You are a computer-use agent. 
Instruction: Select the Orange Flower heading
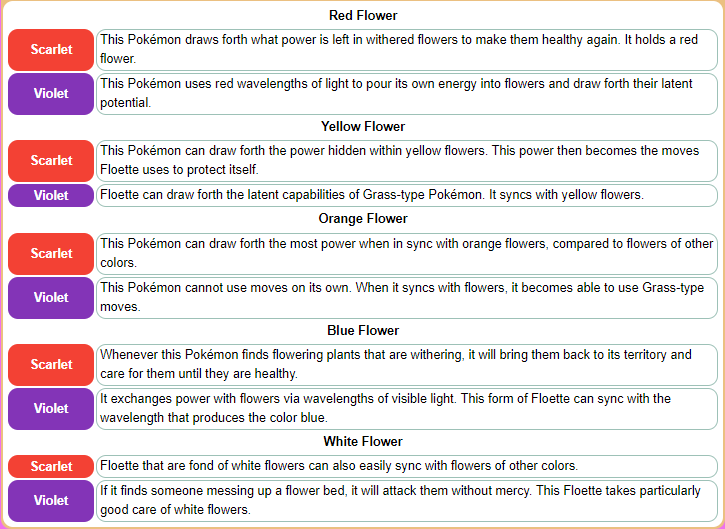pos(362,219)
